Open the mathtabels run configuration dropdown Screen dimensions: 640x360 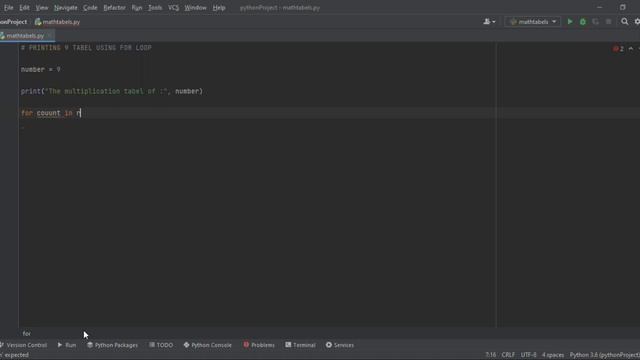(533, 22)
